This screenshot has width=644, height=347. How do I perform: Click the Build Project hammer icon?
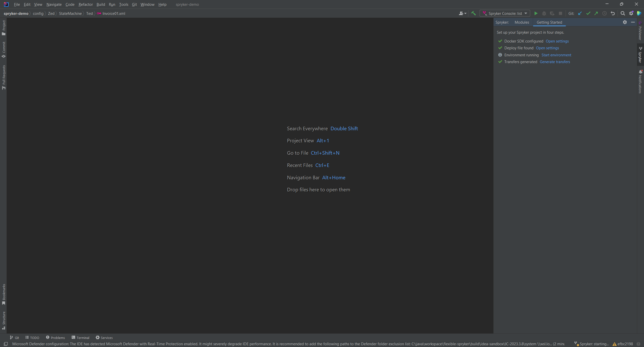473,13
